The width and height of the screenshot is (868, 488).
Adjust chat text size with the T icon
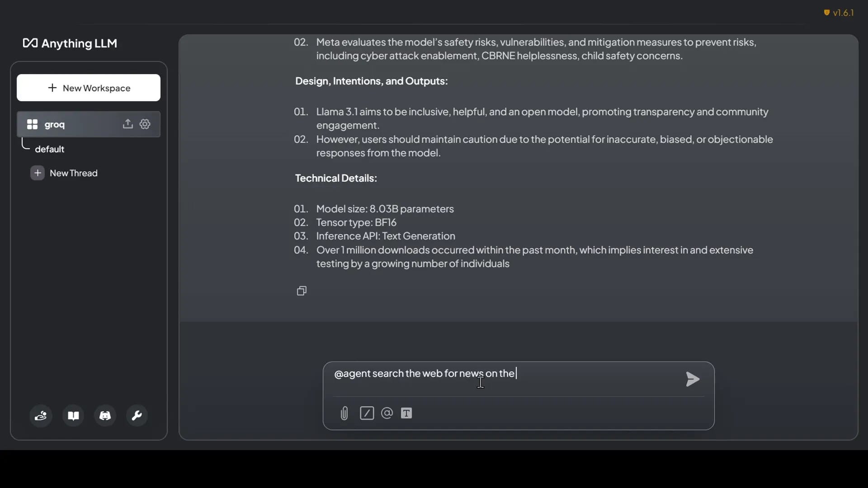406,413
